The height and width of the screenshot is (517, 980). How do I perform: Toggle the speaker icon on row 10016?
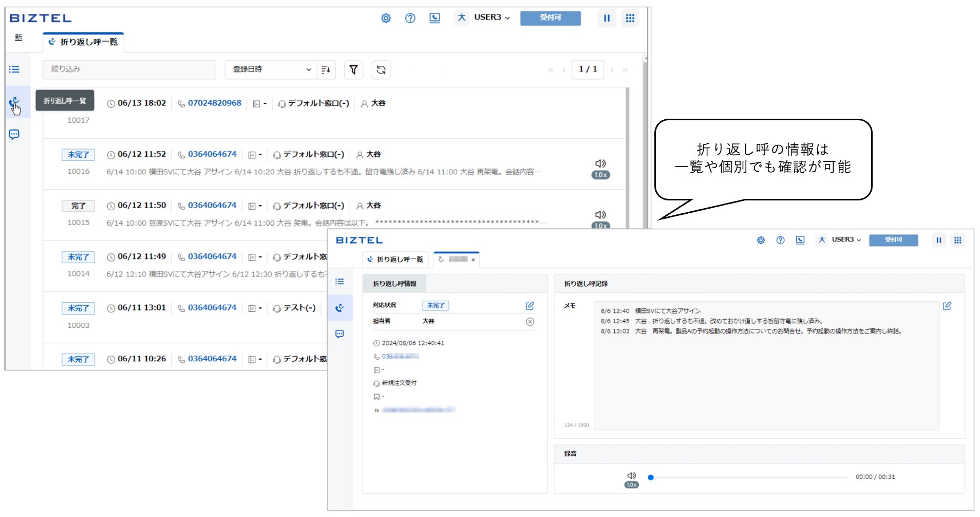click(600, 163)
